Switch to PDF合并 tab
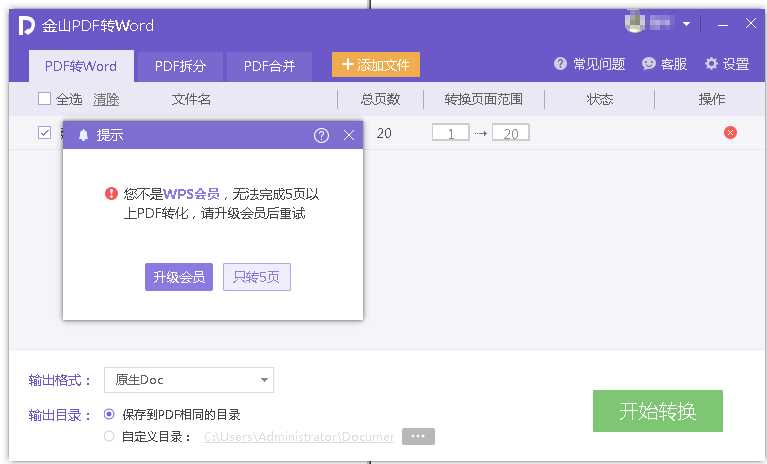The width and height of the screenshot is (767, 464). click(270, 66)
